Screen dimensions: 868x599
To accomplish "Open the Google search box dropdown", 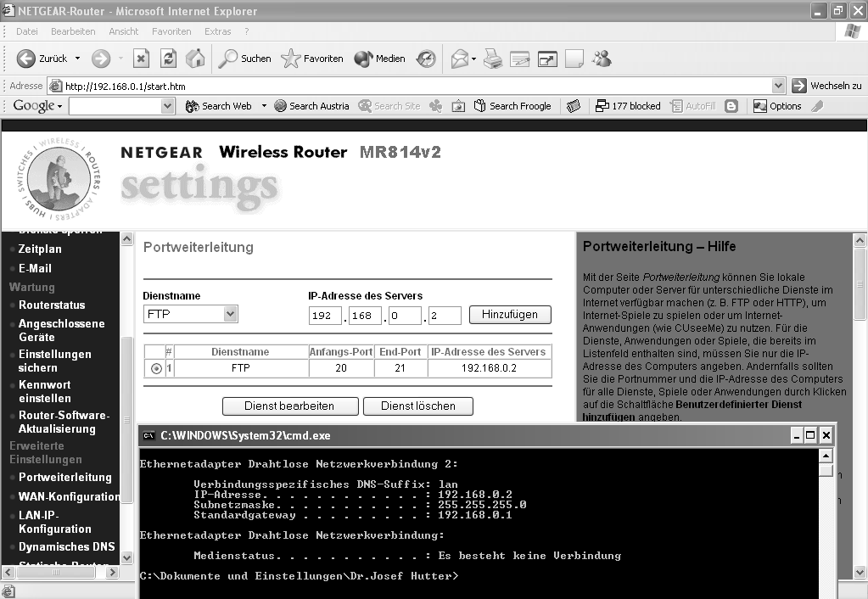I will pyautogui.click(x=168, y=106).
